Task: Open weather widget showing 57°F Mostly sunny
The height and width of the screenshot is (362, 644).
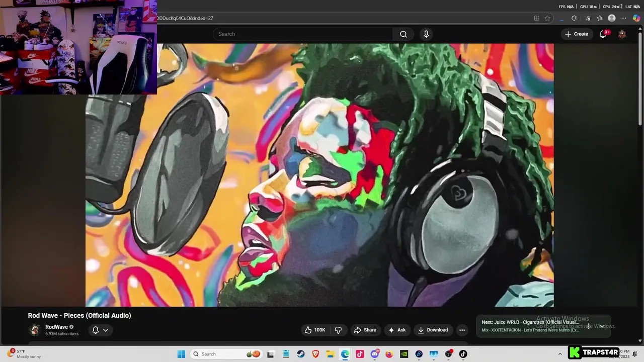Action: tap(24, 354)
